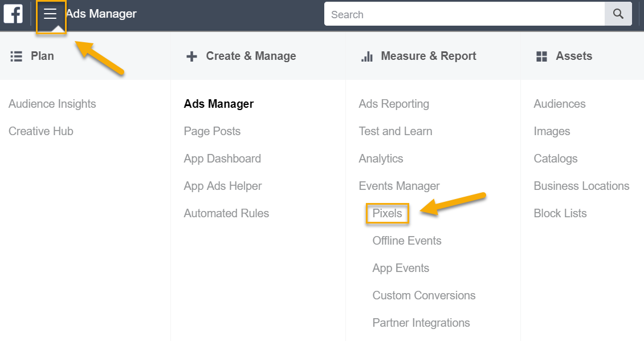The width and height of the screenshot is (644, 341).
Task: Click the plus icon beside Create & Manage
Action: (x=192, y=56)
